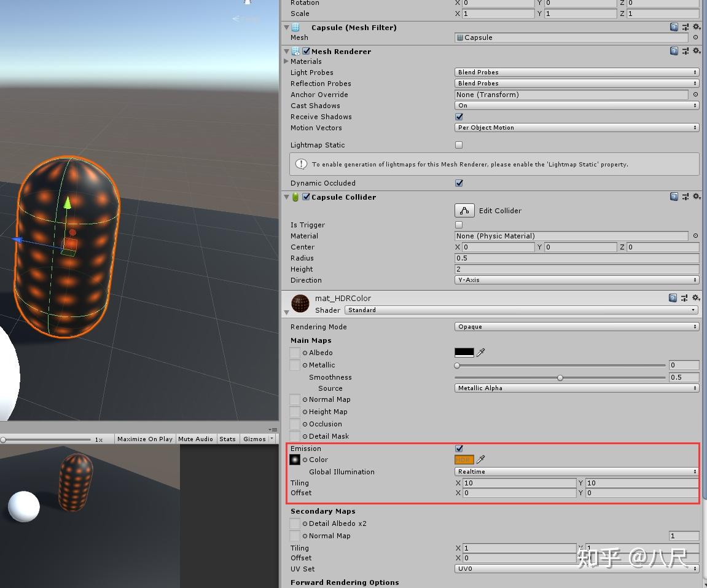Enable the Is Trigger checkbox

(x=458, y=225)
